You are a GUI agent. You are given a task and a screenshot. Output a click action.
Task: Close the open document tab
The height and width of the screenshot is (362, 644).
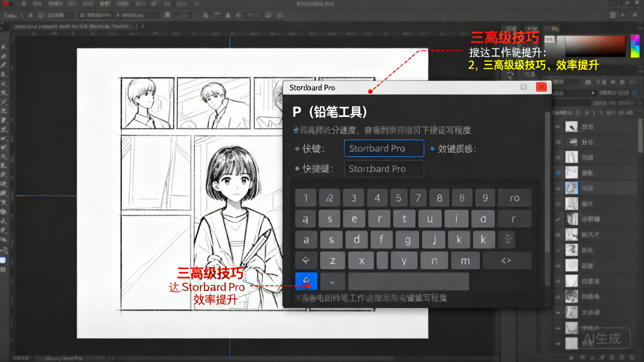[143, 26]
